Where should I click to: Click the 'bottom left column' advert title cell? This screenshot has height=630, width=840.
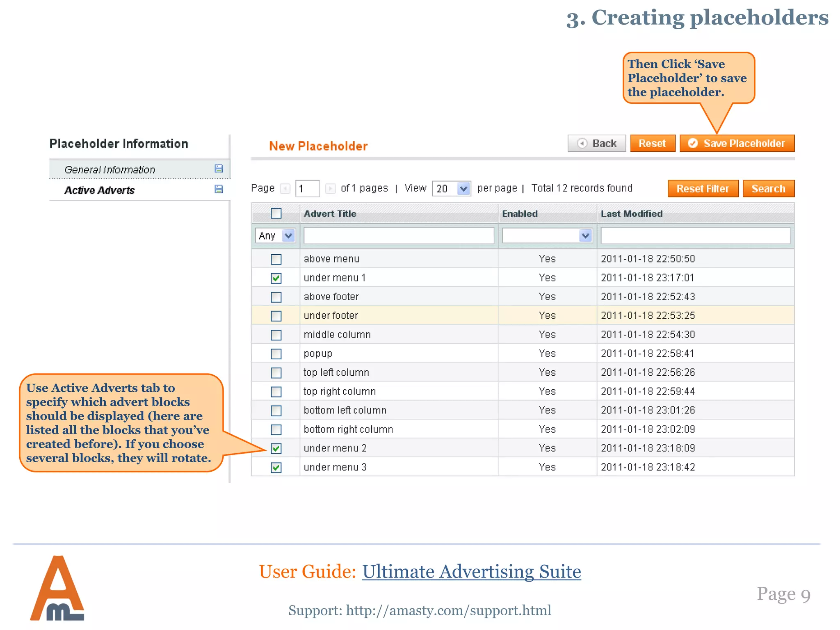click(399, 410)
